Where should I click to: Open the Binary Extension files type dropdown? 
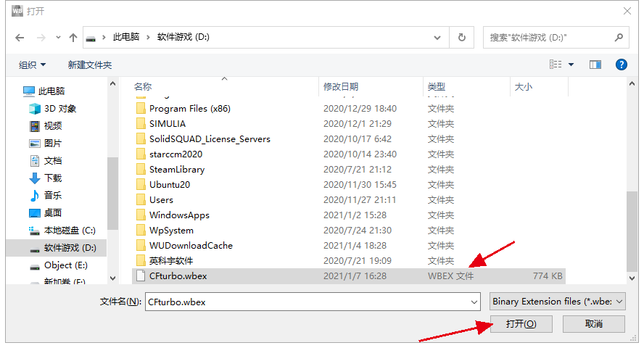coord(558,302)
